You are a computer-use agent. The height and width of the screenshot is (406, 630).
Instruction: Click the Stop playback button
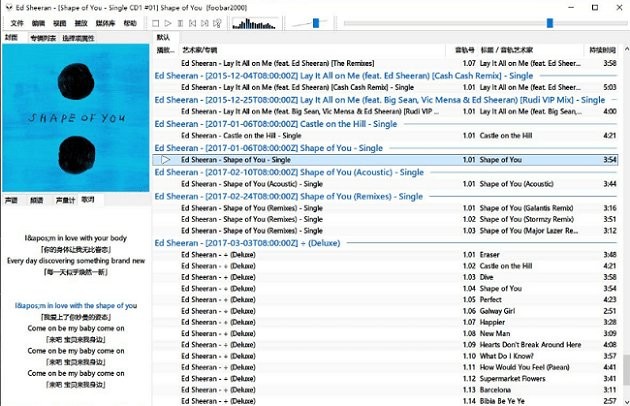[156, 23]
